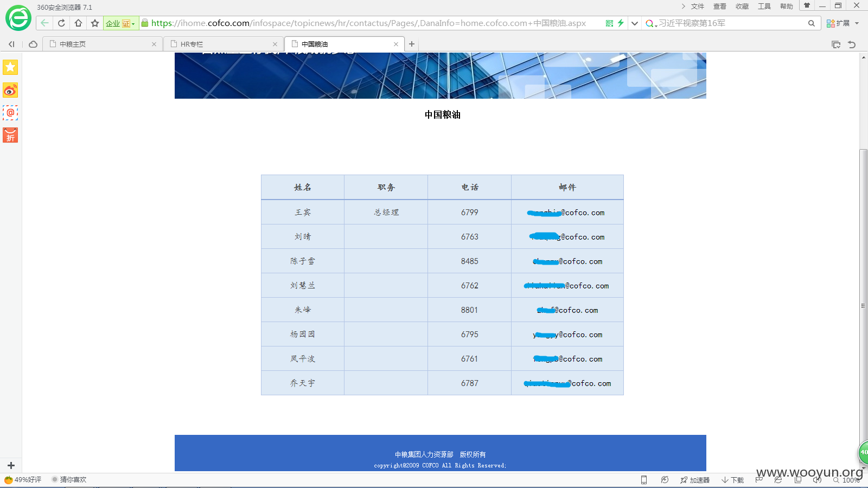The width and height of the screenshot is (868, 488).
Task: Open the 工具 menu
Action: pos(764,7)
